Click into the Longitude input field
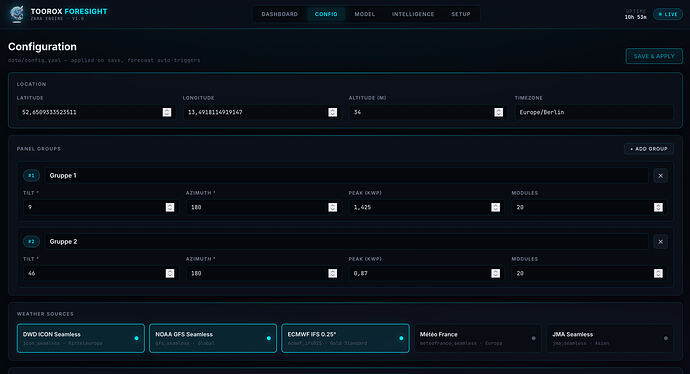690x374 pixels. click(262, 112)
